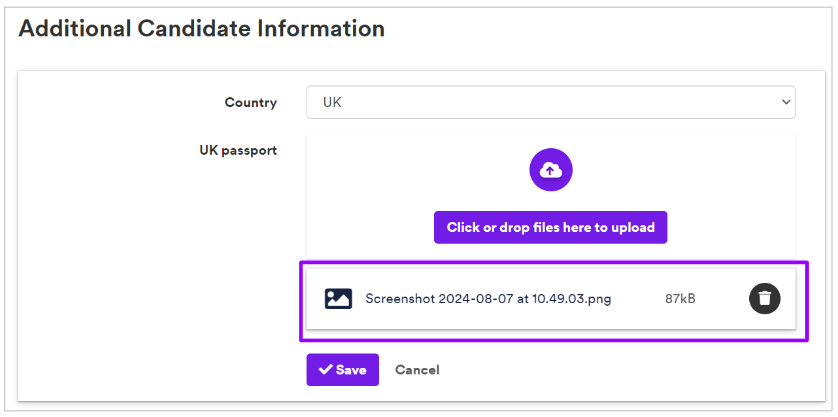Image resolution: width=838 pixels, height=417 pixels.
Task: Open the Country dropdown
Action: pyautogui.click(x=550, y=102)
